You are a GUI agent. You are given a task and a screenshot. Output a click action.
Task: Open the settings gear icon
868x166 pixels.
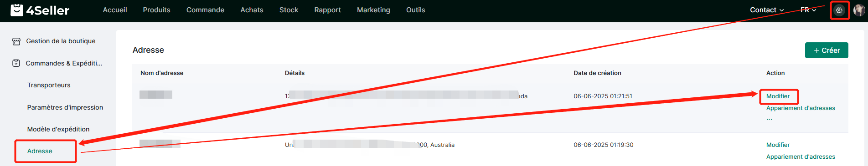pos(839,10)
